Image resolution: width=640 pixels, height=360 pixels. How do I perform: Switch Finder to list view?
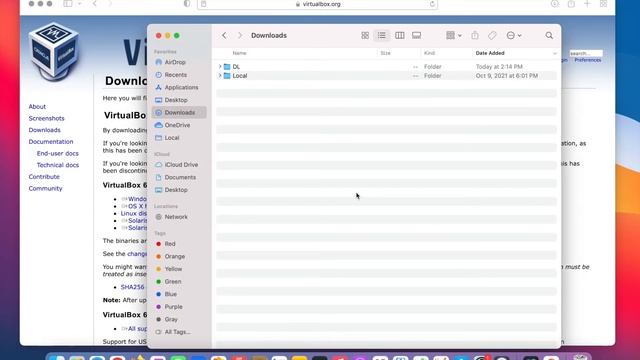[382, 36]
